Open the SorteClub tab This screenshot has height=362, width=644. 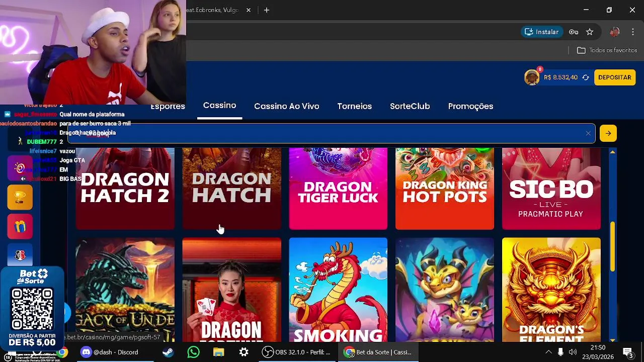tap(410, 106)
